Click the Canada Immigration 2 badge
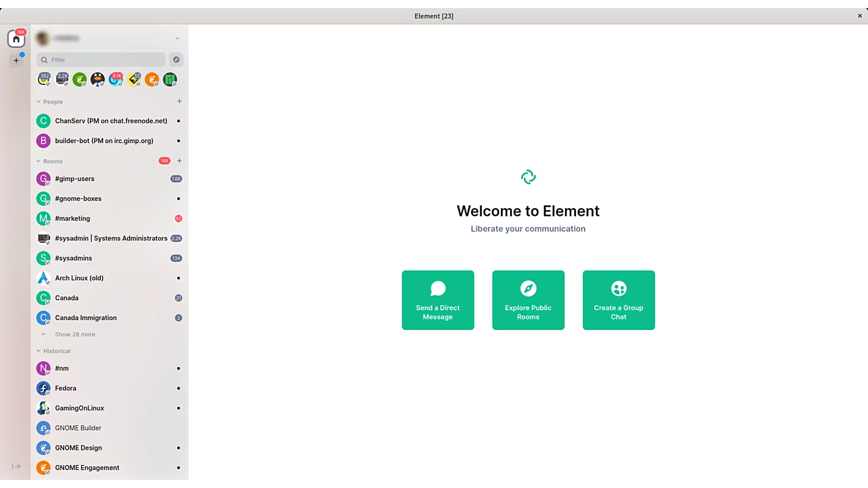This screenshot has width=868, height=488. pos(178,318)
